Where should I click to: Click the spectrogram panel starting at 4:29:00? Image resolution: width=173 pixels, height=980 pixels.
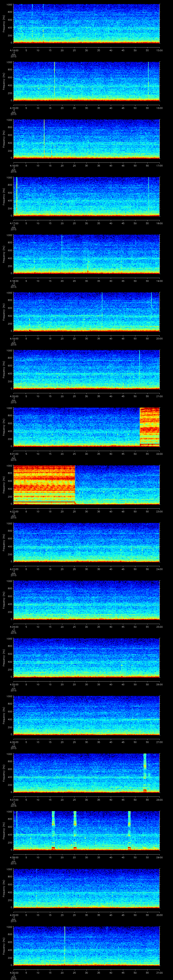[86, 889]
